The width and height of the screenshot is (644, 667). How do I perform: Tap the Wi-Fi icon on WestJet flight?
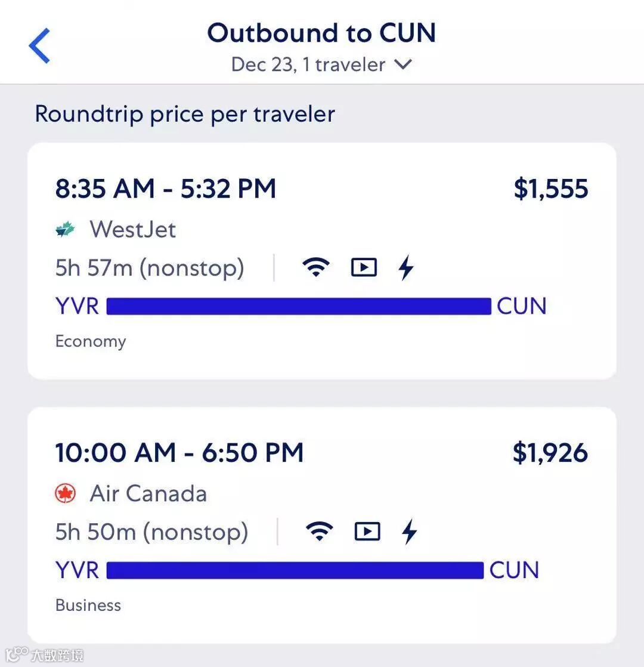[316, 268]
